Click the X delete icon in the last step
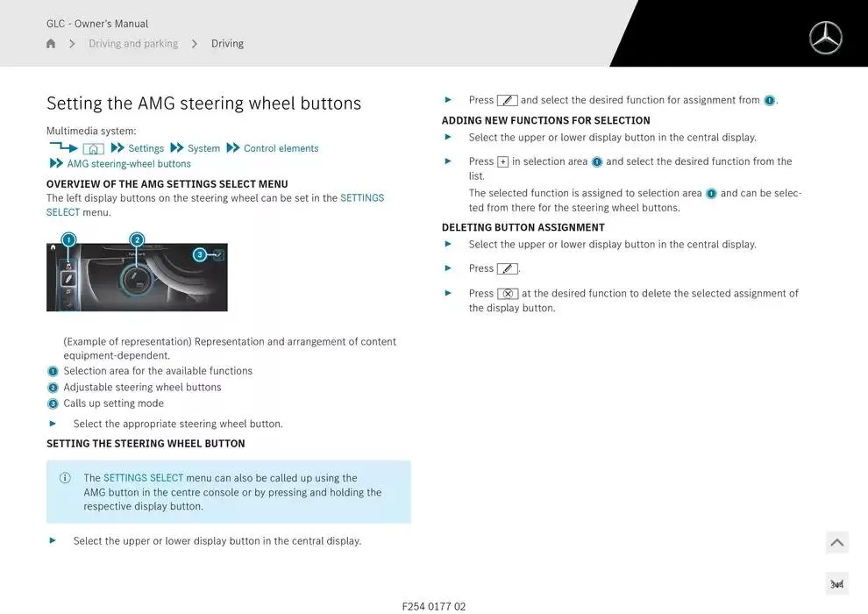The height and width of the screenshot is (614, 868). [508, 294]
